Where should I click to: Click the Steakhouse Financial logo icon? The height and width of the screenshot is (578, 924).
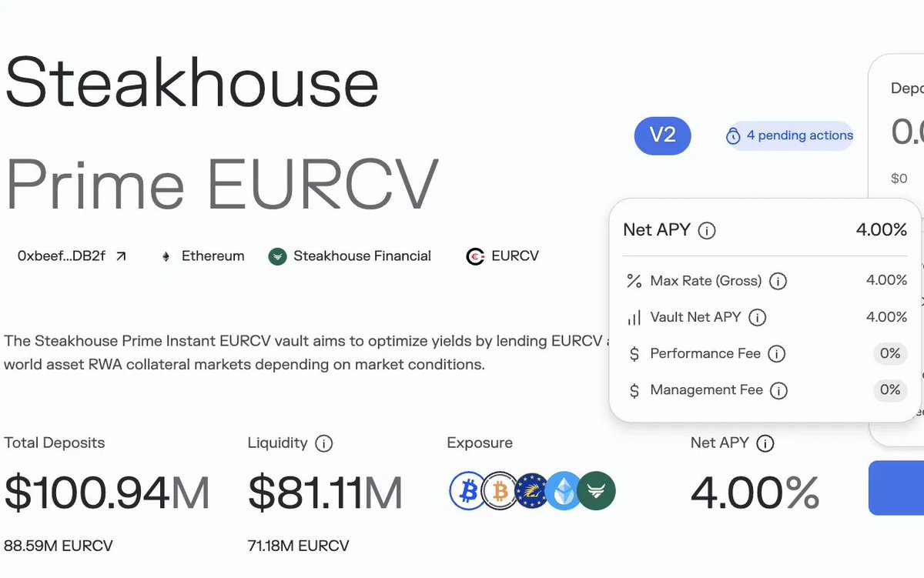pos(277,256)
